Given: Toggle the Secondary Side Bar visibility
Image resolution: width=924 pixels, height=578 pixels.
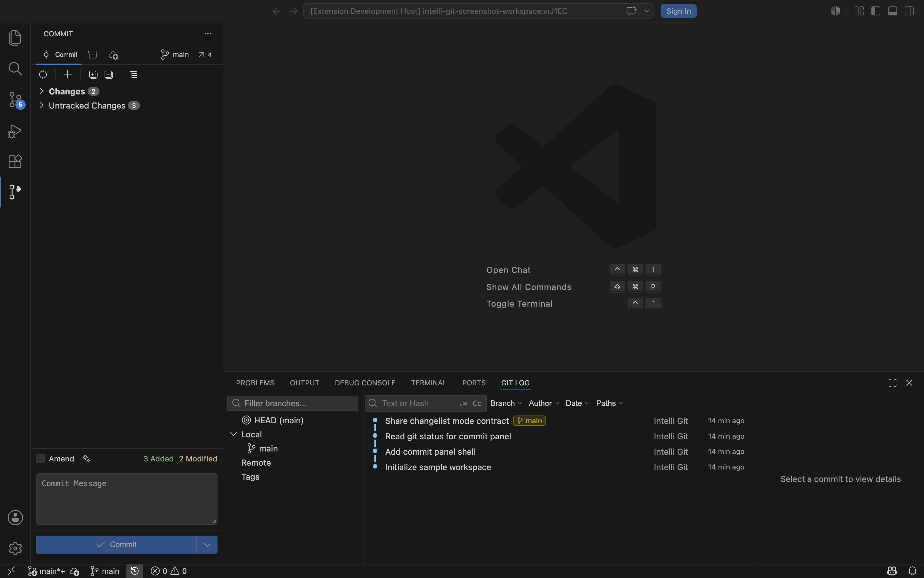Looking at the screenshot, I should [x=909, y=11].
